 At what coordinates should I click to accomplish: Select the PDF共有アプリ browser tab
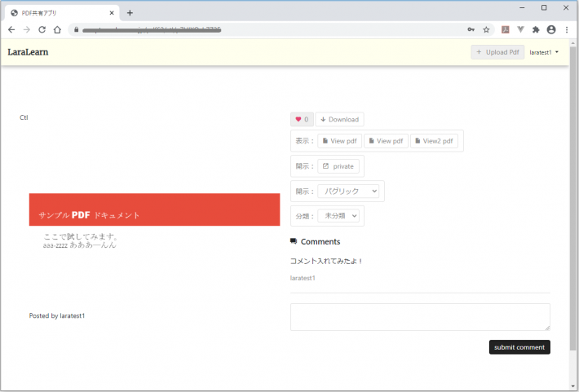pos(57,12)
